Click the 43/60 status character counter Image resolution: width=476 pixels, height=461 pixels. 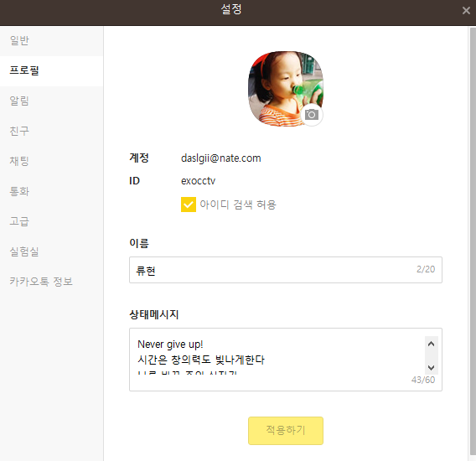coord(423,380)
